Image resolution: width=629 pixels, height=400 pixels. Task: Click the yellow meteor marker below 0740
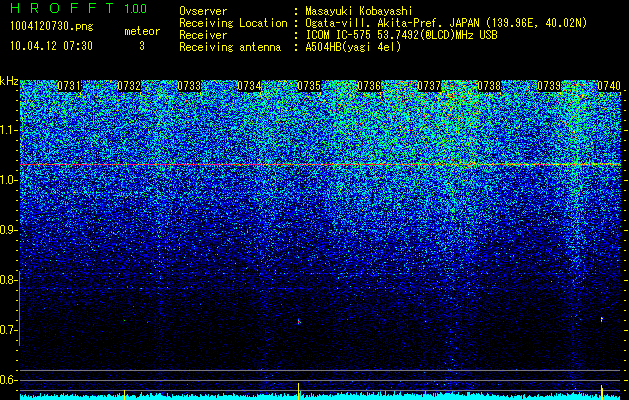pyautogui.click(x=602, y=391)
